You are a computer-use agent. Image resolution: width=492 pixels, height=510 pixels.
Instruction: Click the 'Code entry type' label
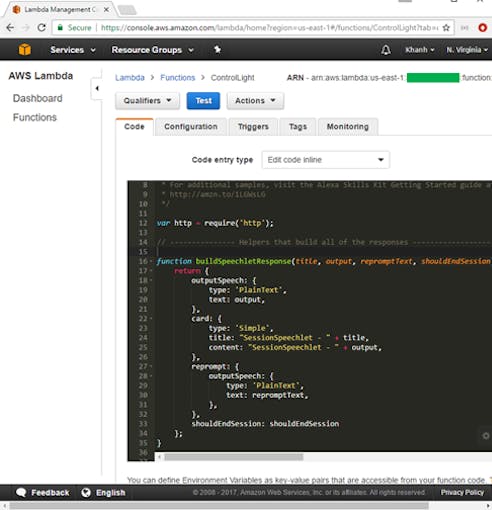point(222,160)
